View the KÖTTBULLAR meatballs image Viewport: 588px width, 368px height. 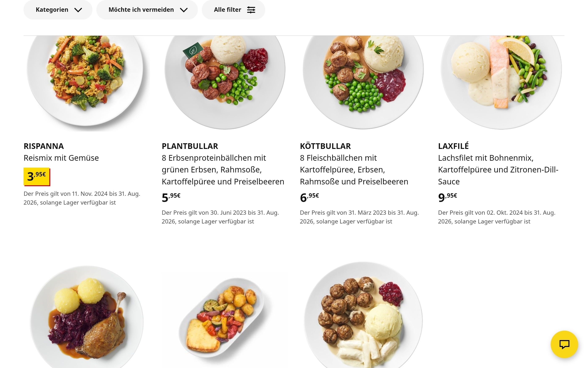pyautogui.click(x=363, y=78)
